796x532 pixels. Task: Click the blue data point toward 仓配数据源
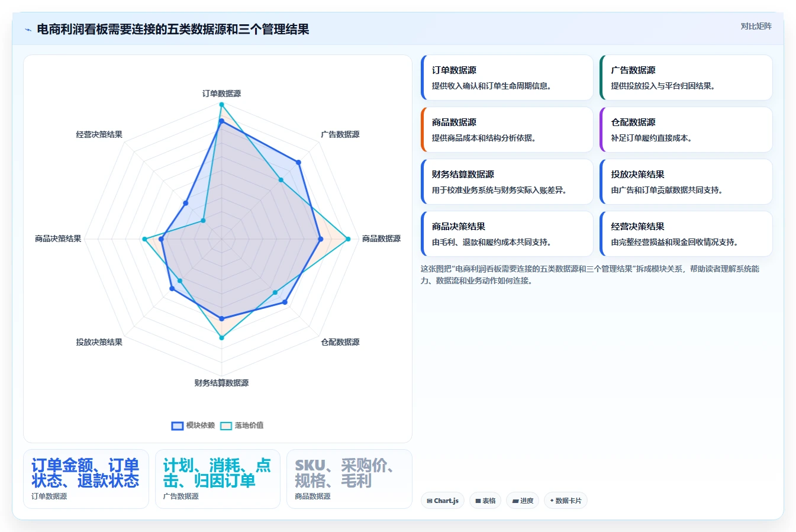[x=285, y=302]
